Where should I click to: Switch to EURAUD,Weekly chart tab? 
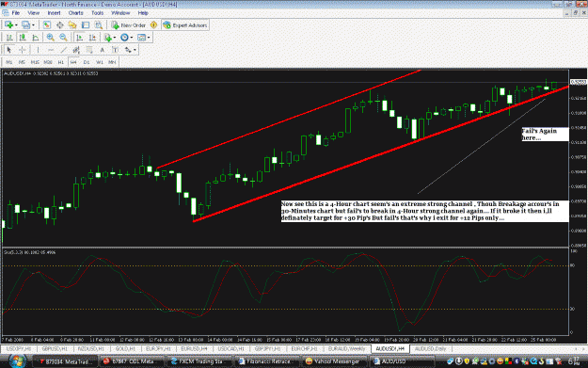pos(346,349)
